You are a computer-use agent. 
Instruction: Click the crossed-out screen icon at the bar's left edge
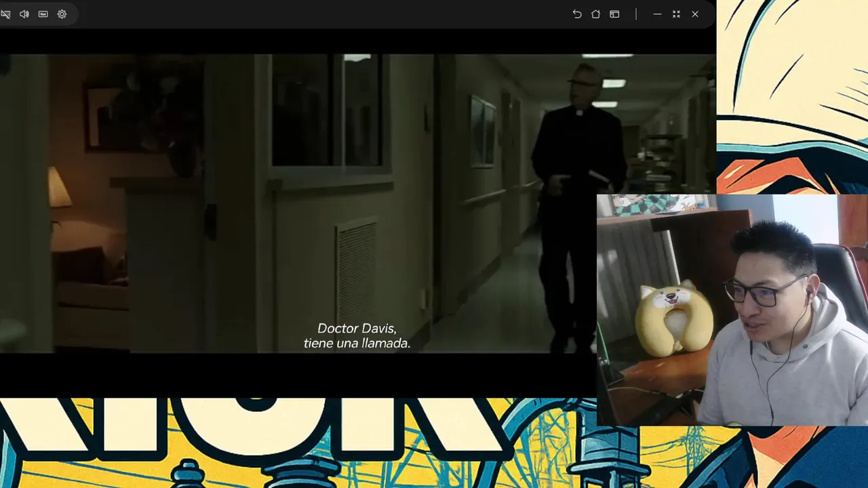(5, 14)
